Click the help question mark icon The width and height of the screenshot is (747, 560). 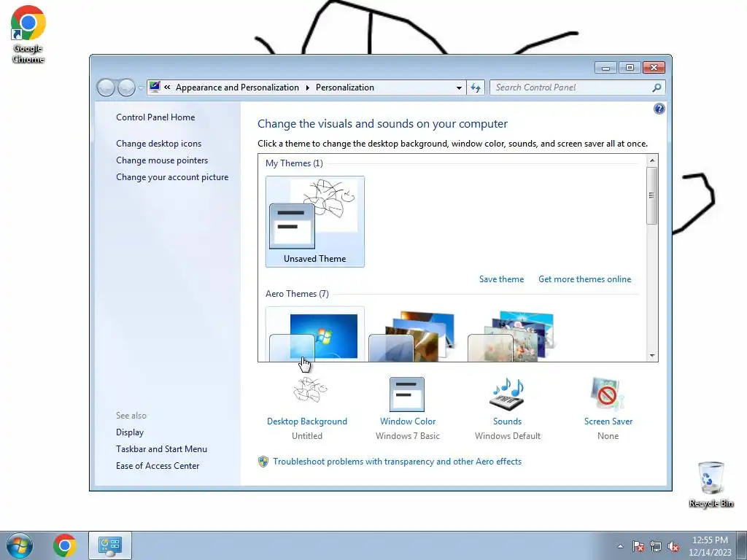click(x=659, y=109)
